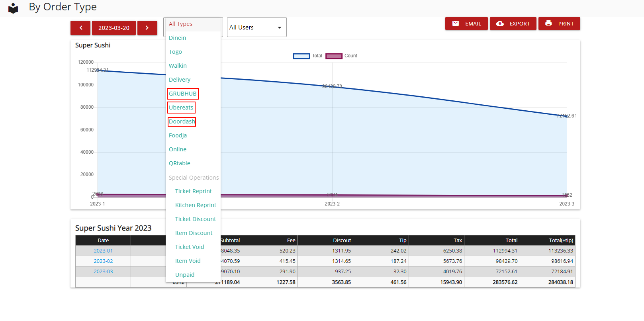Open the 2023-01 row link
This screenshot has width=644, height=321.
pos(103,251)
